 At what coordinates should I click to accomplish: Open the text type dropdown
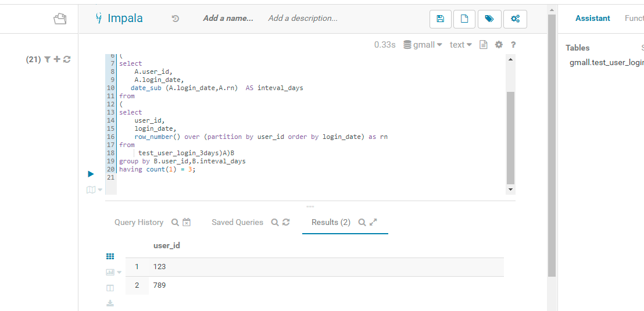(x=460, y=45)
